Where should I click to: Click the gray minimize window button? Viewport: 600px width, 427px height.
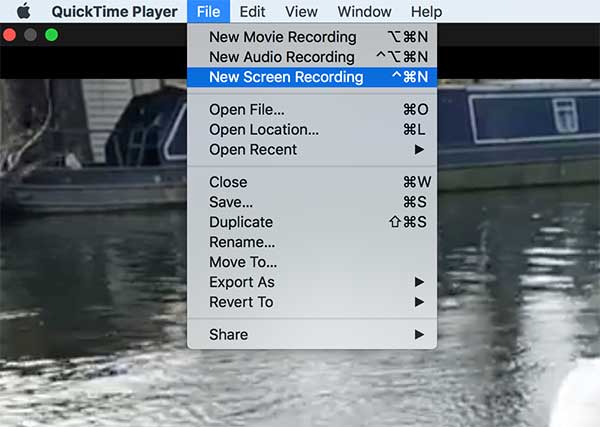pyautogui.click(x=30, y=35)
